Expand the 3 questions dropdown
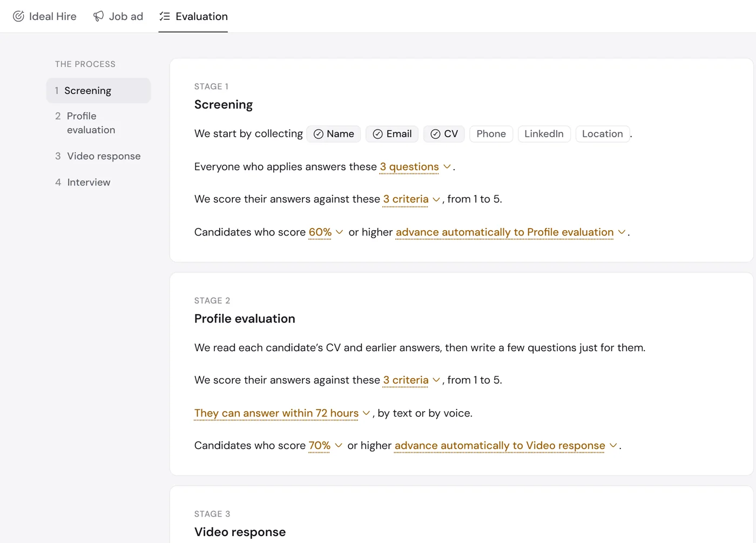The height and width of the screenshot is (543, 756). click(x=415, y=167)
